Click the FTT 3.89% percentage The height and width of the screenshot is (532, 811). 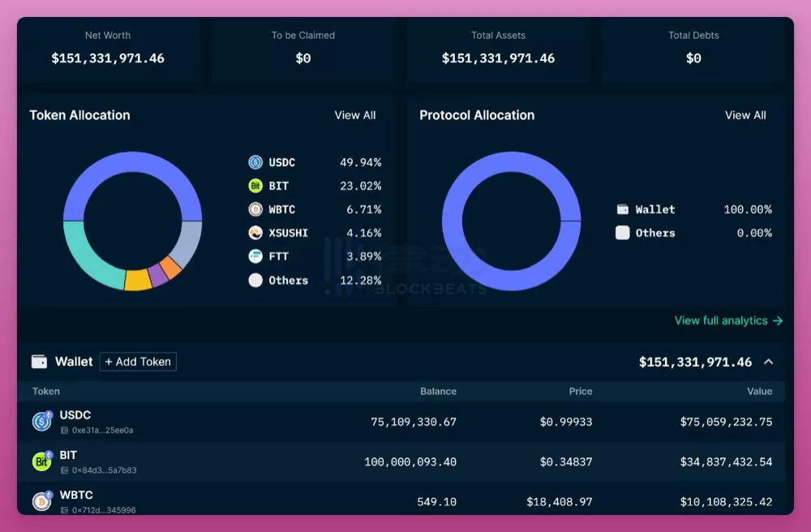point(363,256)
